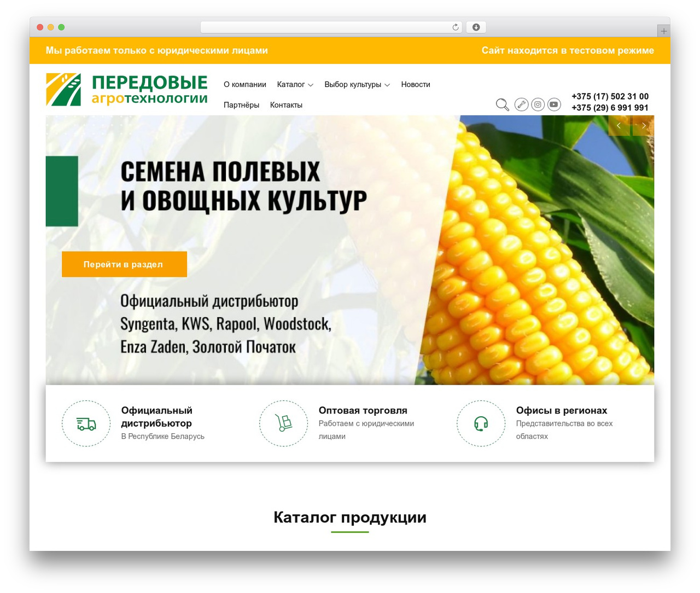
Task: Click the Каталог продукции heading
Action: (x=350, y=517)
